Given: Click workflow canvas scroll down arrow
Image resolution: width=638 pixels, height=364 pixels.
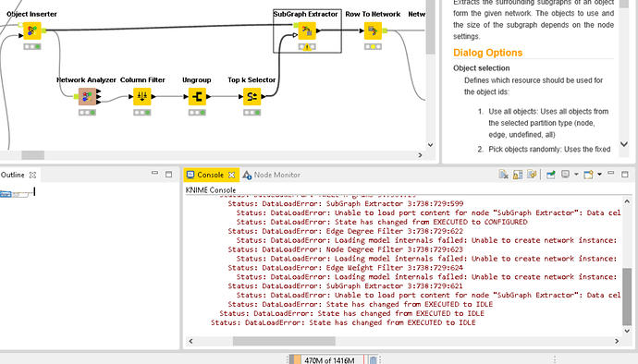Looking at the screenshot, I should click(x=431, y=145).
